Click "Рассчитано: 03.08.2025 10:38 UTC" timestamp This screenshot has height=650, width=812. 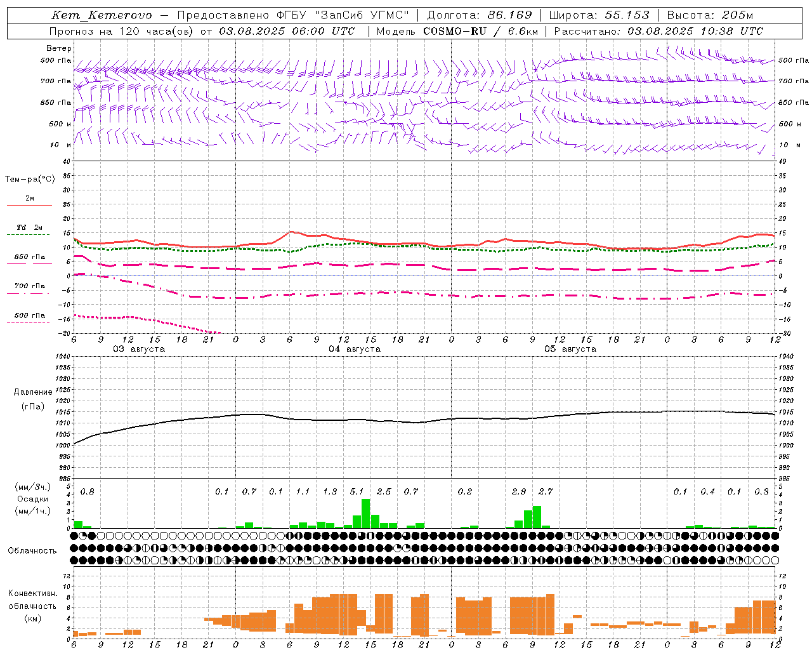(x=658, y=31)
